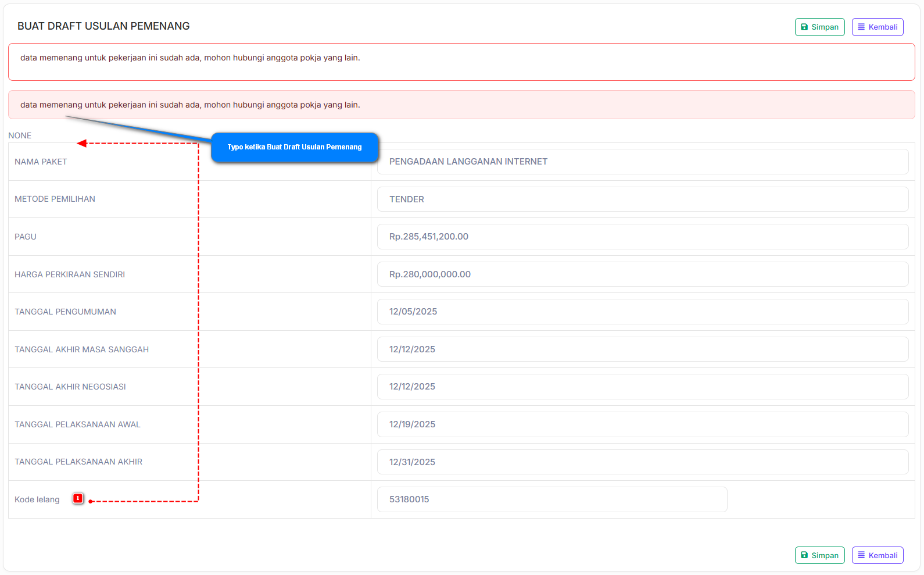Viewport: 924px width, 575px height.
Task: Click the list icon in the top Kembali button
Action: pos(861,27)
